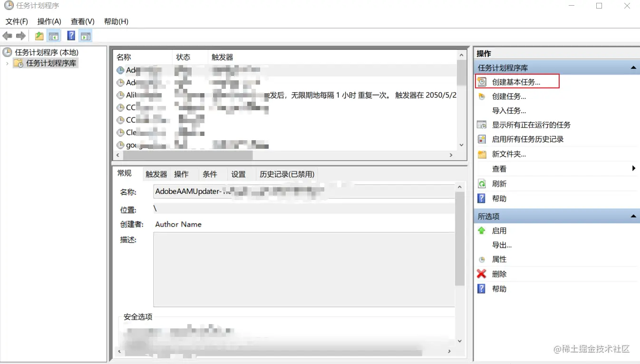Open the 查看(V) menu

(83, 21)
